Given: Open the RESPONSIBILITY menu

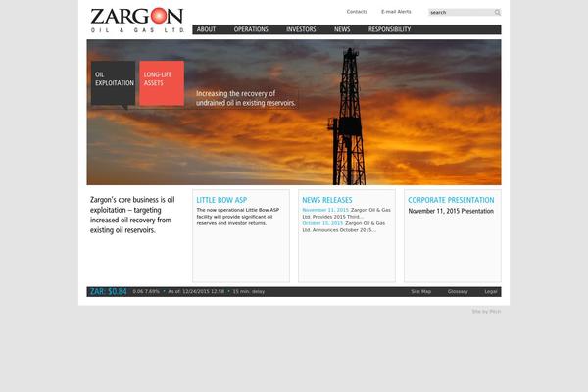Looking at the screenshot, I should pyautogui.click(x=389, y=29).
